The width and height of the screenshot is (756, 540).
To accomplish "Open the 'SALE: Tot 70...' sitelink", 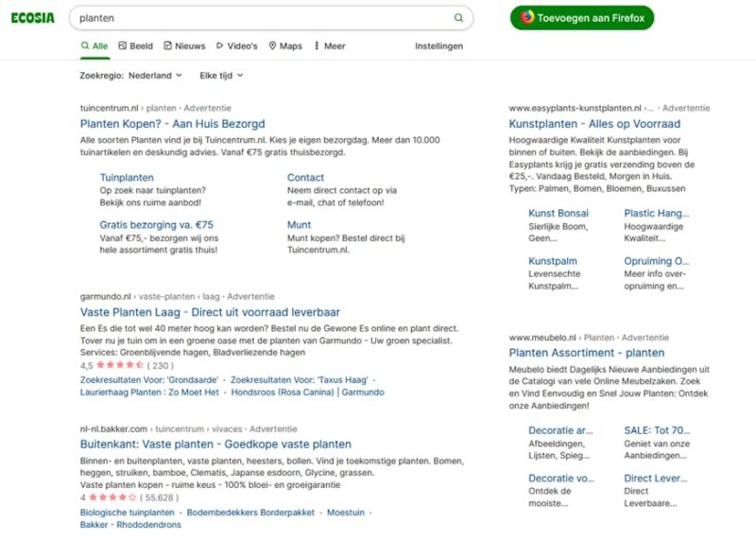I will point(657,430).
